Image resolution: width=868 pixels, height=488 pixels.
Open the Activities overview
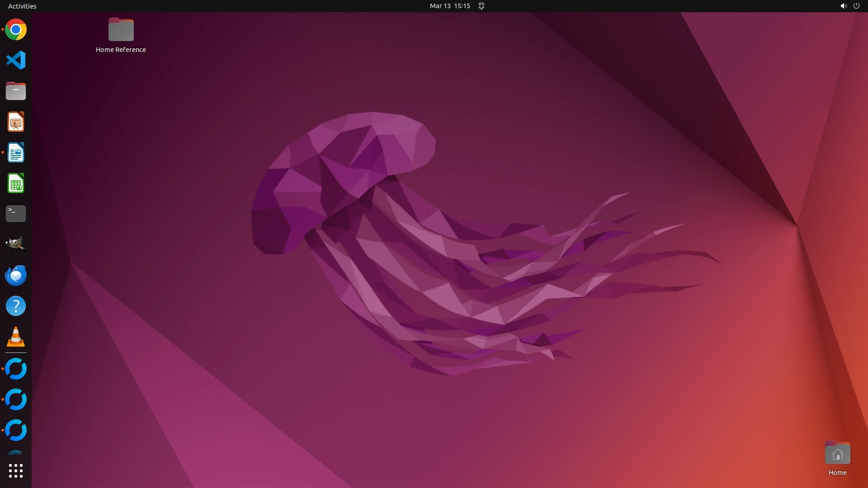pos(22,6)
